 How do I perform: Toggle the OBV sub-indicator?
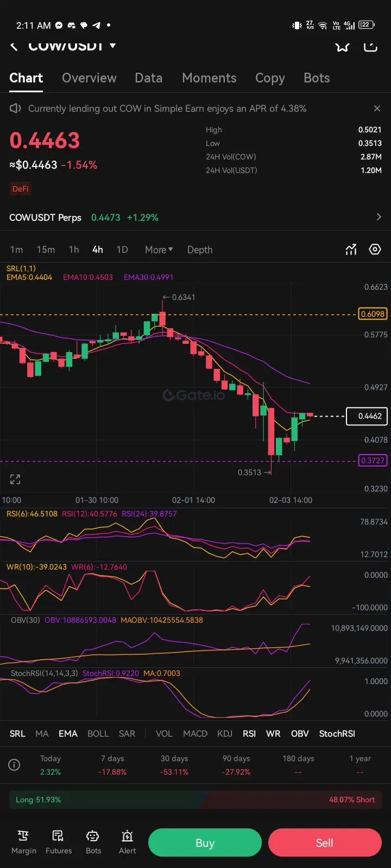click(x=300, y=733)
